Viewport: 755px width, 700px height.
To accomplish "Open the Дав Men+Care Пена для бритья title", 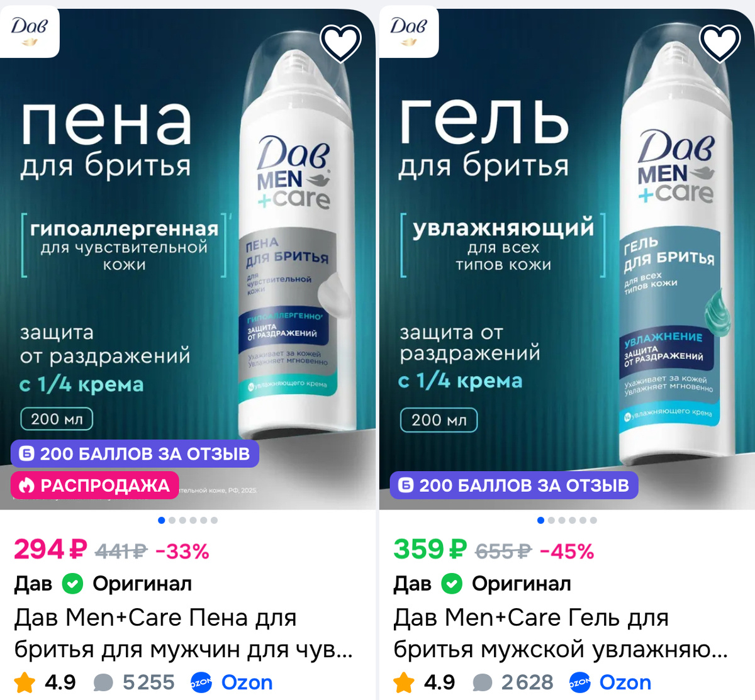I will [183, 633].
